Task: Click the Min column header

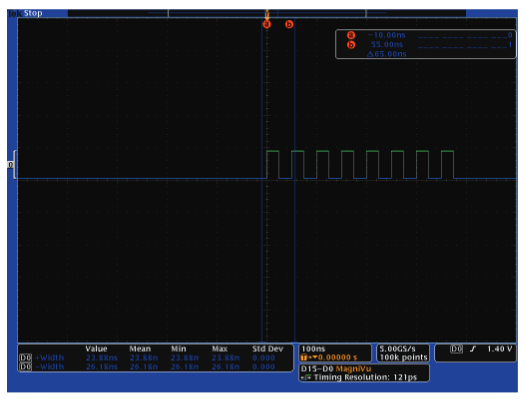Action: coord(178,349)
